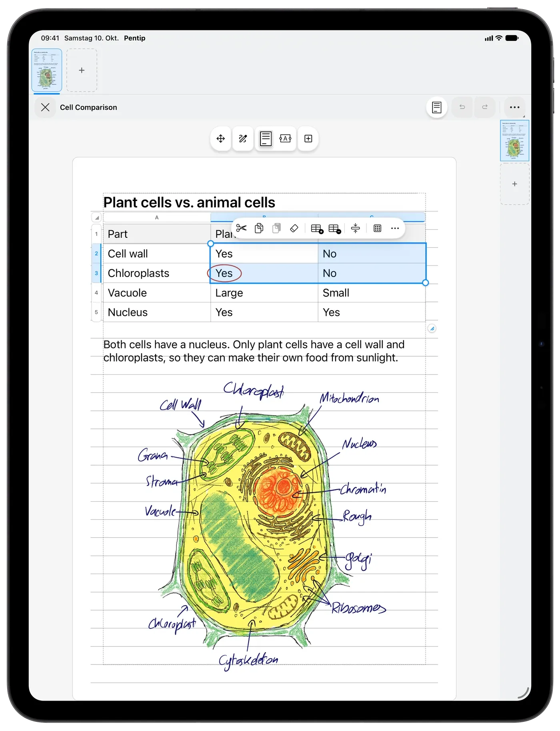Select row 5 header
Screen dimensions: 560x731
96,312
